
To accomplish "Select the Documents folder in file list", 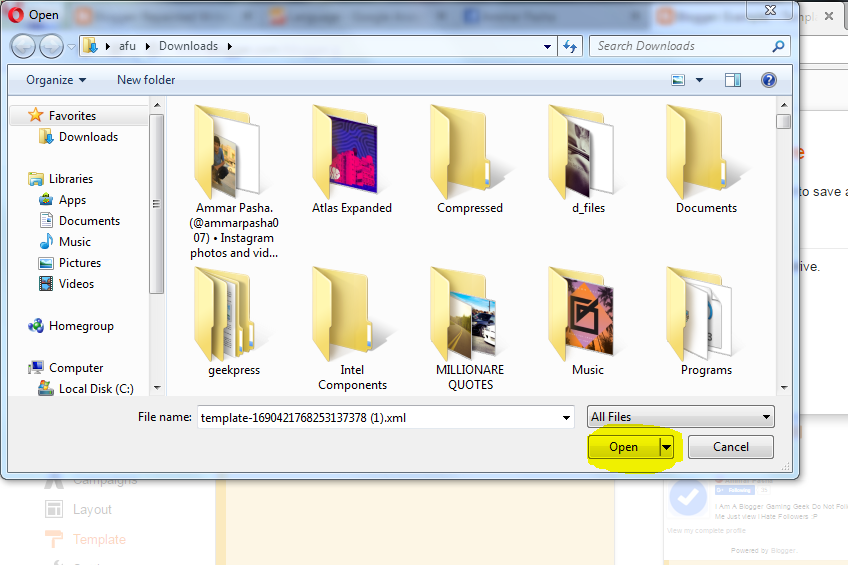I will 706,159.
